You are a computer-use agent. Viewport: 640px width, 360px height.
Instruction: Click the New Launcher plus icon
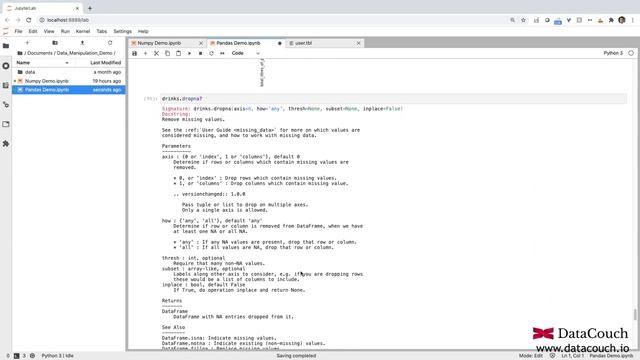tap(27, 43)
